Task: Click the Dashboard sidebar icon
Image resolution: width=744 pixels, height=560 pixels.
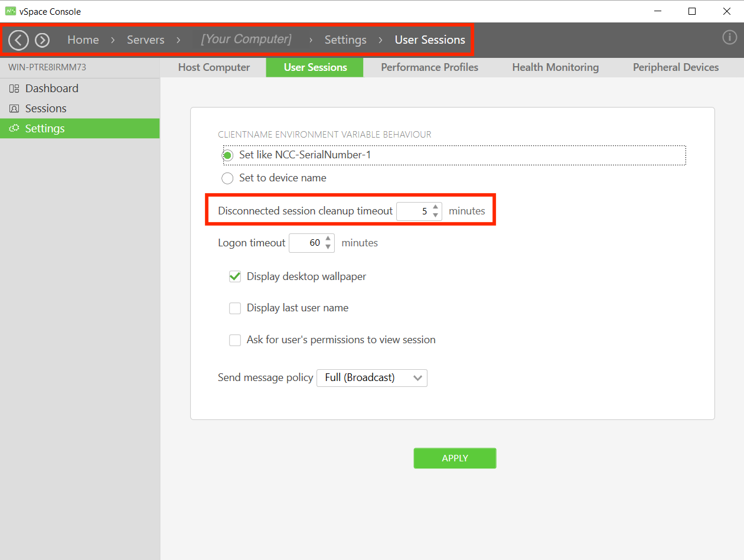Action: (x=14, y=89)
